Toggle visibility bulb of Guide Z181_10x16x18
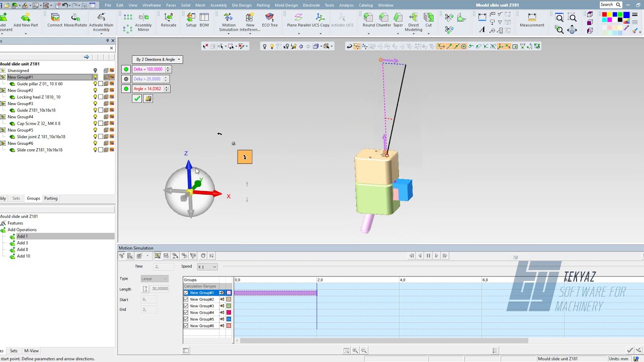 coord(95,110)
